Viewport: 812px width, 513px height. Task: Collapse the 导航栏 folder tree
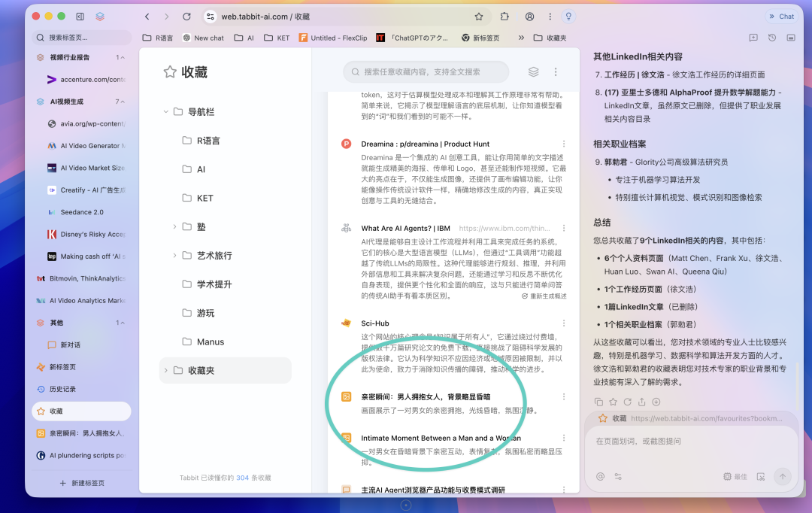click(165, 111)
